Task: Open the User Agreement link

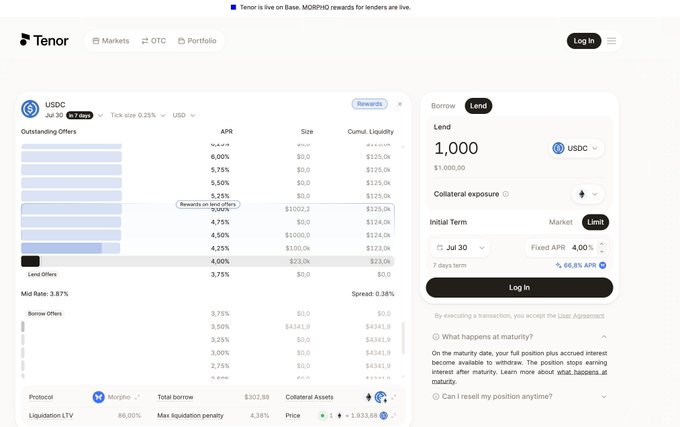Action: point(581,316)
